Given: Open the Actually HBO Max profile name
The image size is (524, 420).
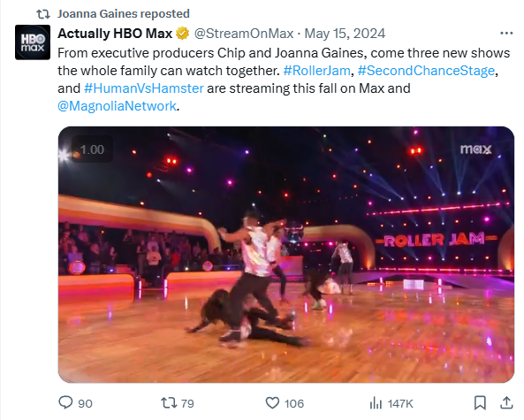Looking at the screenshot, I should [x=115, y=34].
